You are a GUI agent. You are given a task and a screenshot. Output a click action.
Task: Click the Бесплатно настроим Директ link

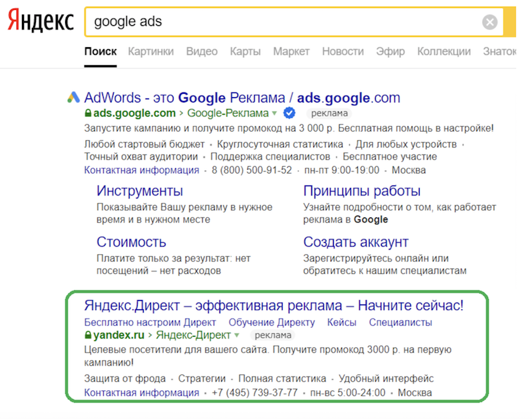[x=150, y=322]
